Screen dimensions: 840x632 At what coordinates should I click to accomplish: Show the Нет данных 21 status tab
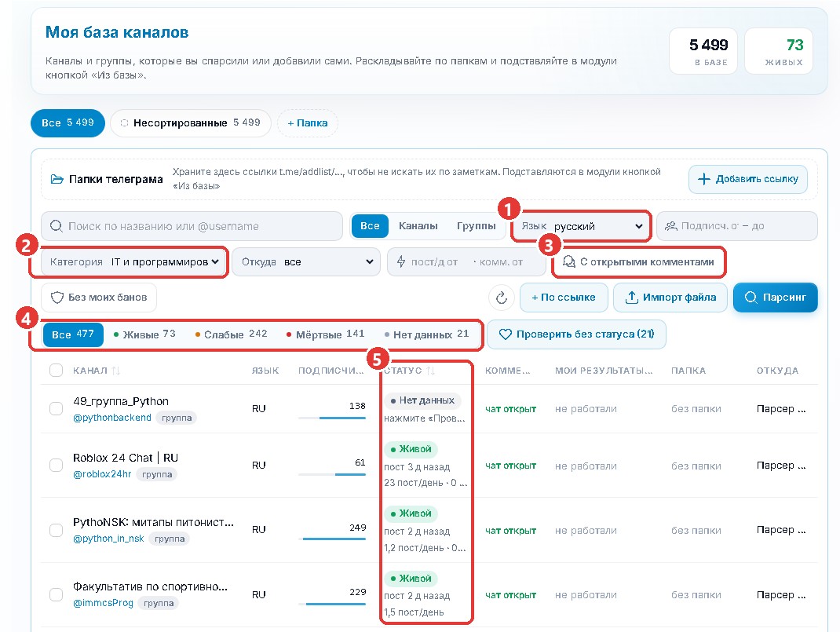(x=427, y=334)
